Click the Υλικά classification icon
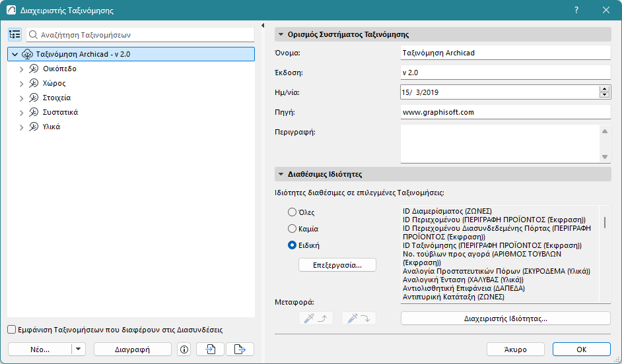Image resolution: width=622 pixels, height=364 pixels. 34,127
